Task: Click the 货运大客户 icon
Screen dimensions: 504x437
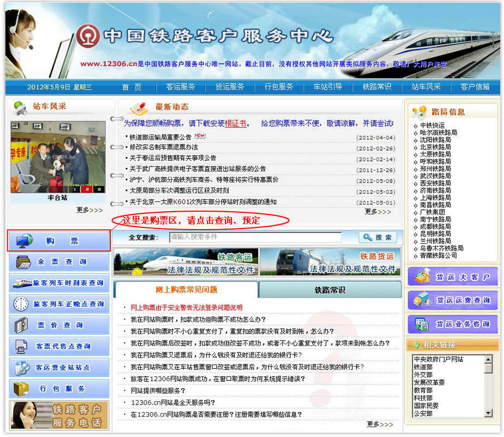Action: pos(422,277)
